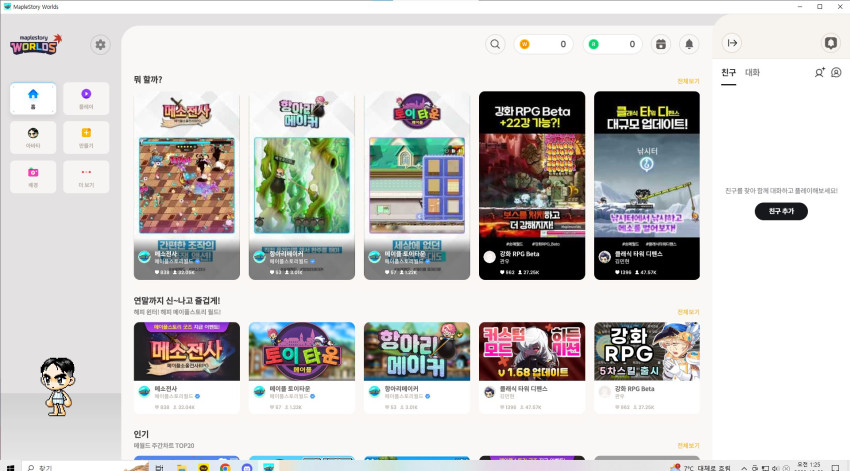850x471 pixels.
Task: Open the purple play-icon player tile
Action: tap(86, 99)
